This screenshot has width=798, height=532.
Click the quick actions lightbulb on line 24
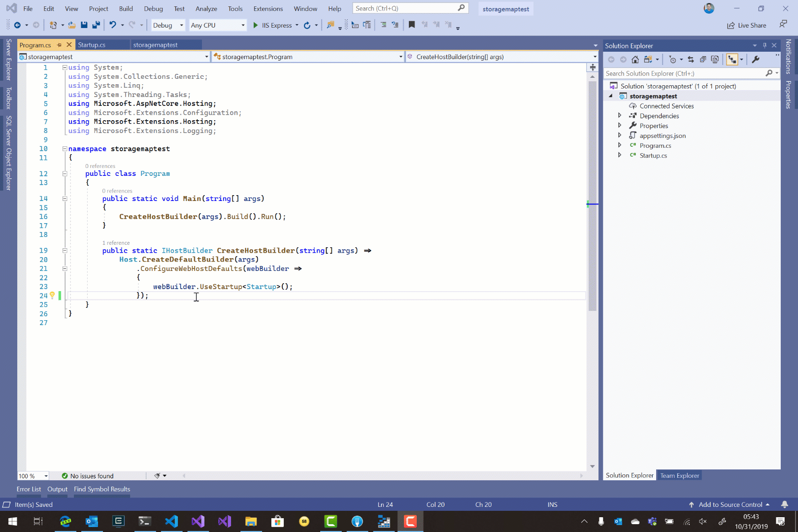click(x=53, y=295)
